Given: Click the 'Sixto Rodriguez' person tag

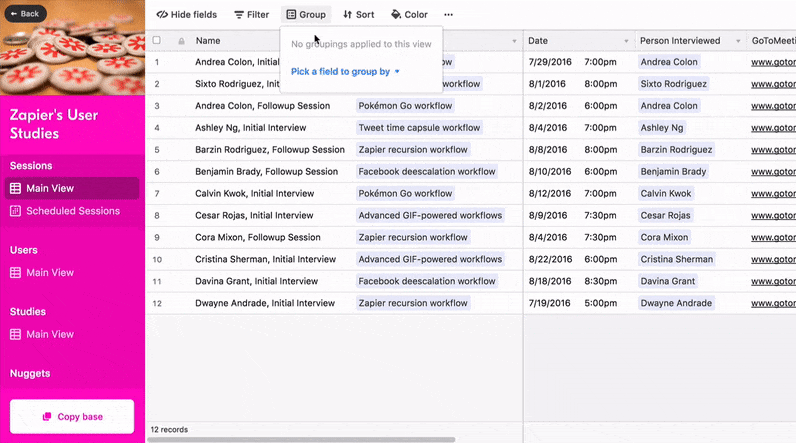Looking at the screenshot, I should click(x=674, y=84).
